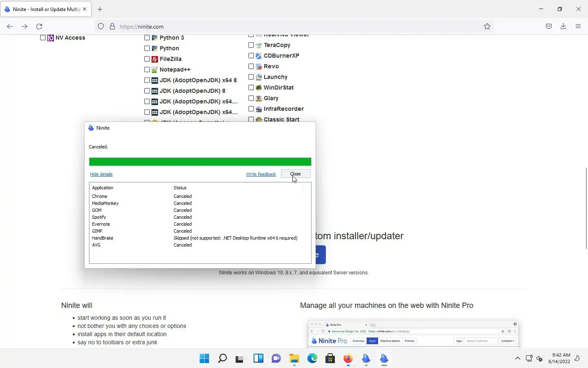The width and height of the screenshot is (588, 368).
Task: Check the TeraCopy checkbox
Action: point(251,45)
